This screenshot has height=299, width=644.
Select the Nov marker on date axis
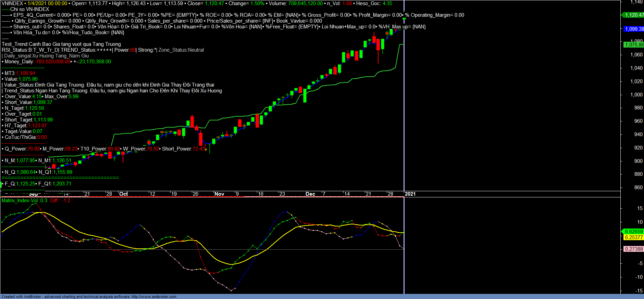coord(219,194)
